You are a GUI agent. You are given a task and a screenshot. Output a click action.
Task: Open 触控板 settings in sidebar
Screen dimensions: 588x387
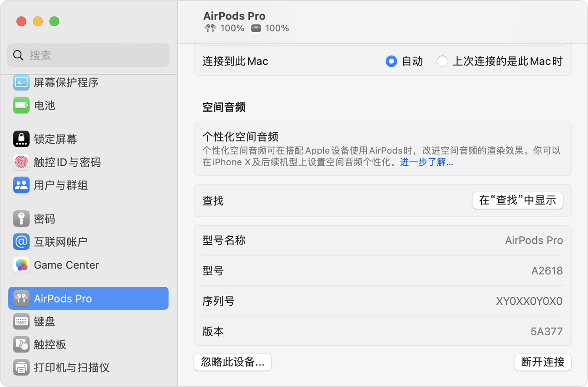coord(88,345)
